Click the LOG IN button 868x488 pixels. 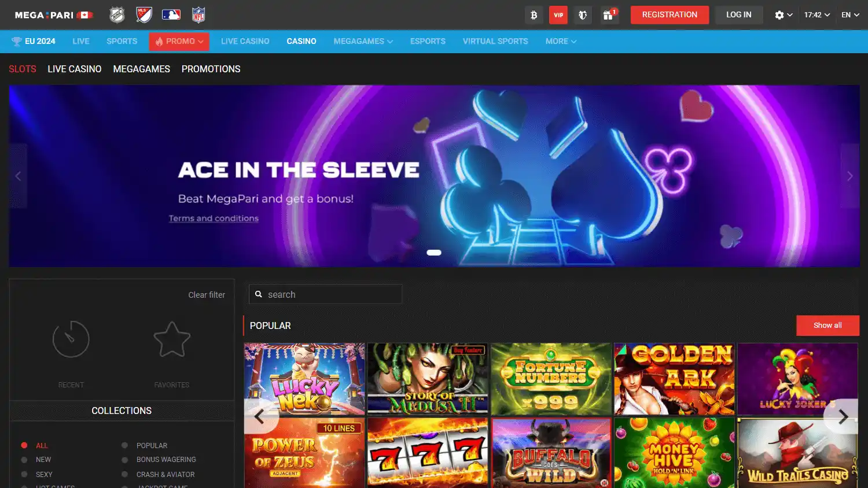pyautogui.click(x=739, y=15)
